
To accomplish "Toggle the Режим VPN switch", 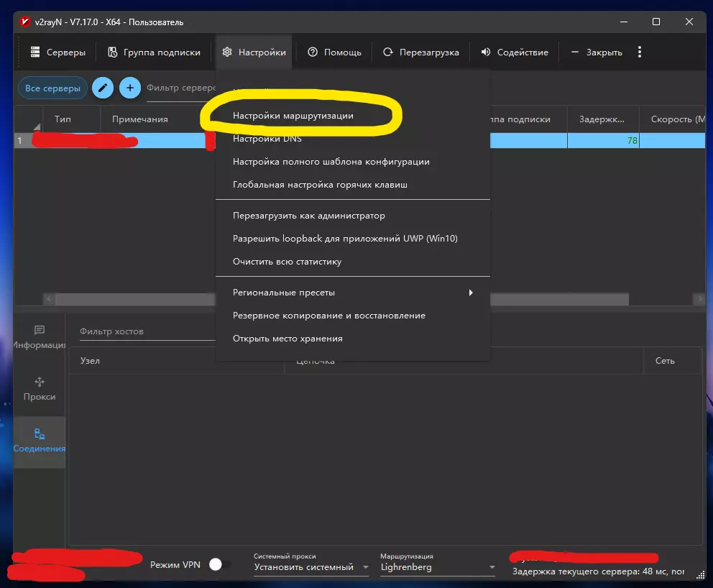I will point(218,565).
